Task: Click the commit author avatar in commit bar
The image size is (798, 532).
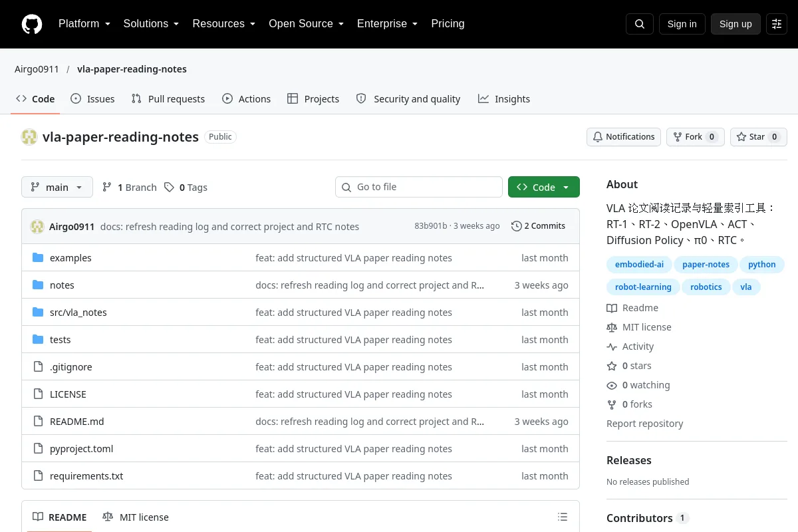Action: coord(37,227)
